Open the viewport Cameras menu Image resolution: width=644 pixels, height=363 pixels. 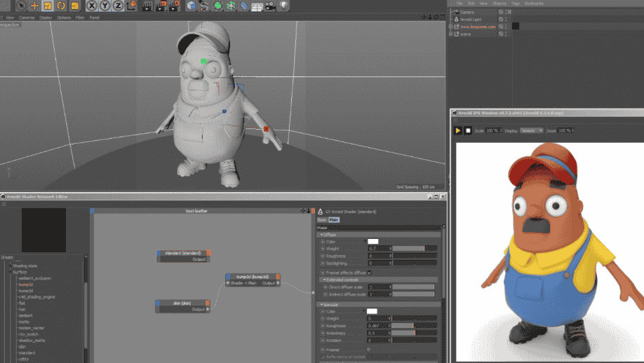pyautogui.click(x=27, y=18)
